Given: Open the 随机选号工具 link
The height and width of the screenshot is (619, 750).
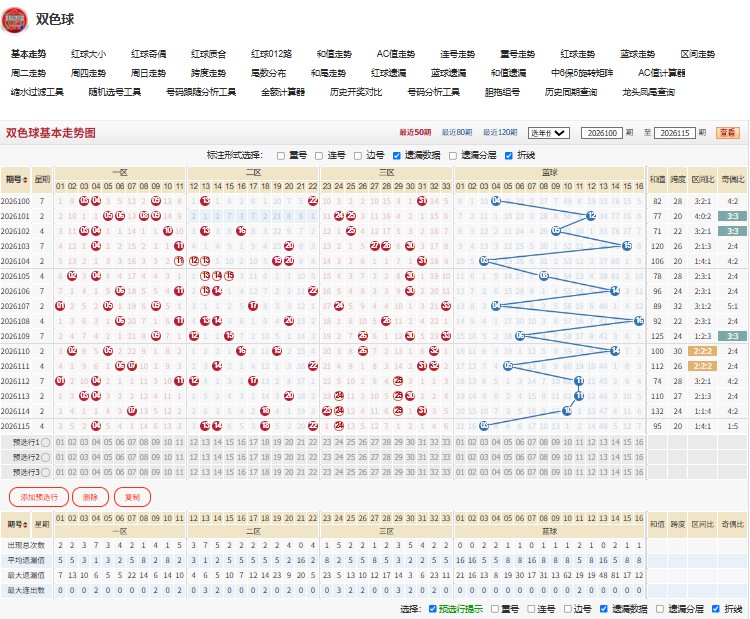Looking at the screenshot, I should (x=115, y=92).
